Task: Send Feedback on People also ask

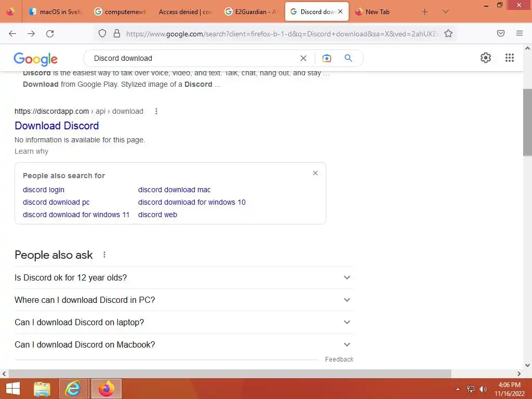Action: 339,360
